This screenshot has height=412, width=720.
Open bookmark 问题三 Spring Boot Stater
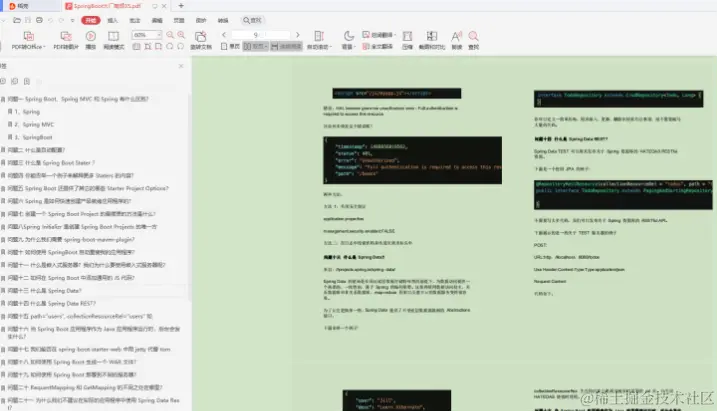click(x=51, y=163)
